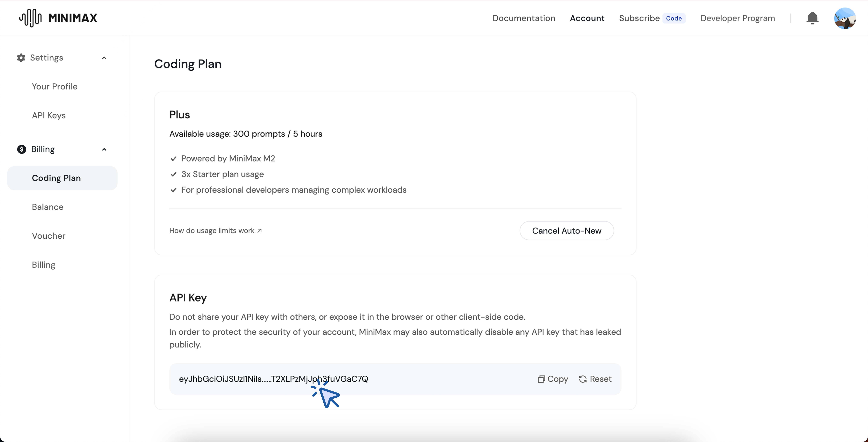Click the external arrow beside usage limits

point(259,231)
